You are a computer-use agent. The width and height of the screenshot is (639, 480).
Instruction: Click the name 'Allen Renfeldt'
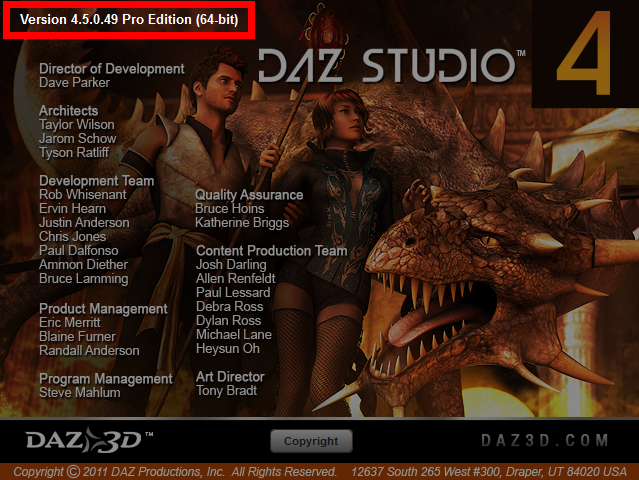click(236, 279)
